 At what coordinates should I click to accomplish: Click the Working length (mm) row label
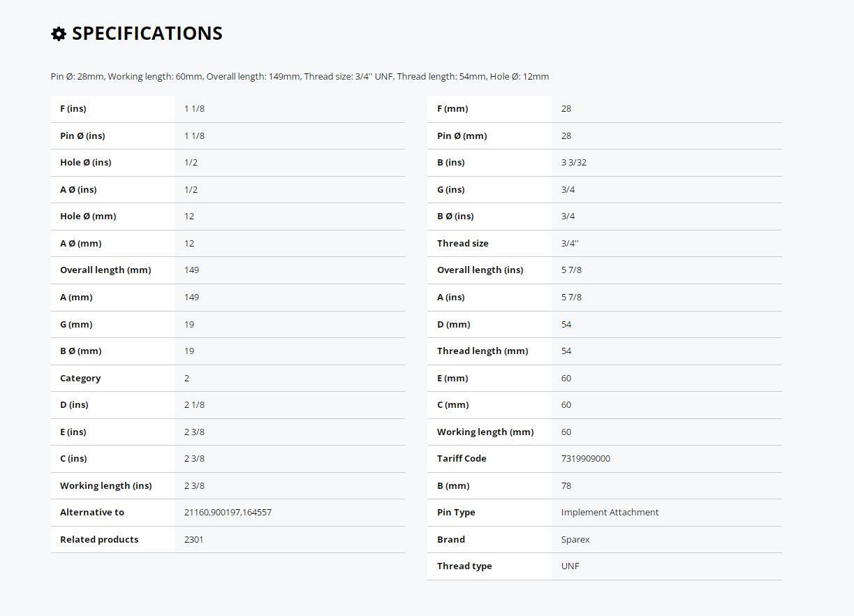(485, 432)
